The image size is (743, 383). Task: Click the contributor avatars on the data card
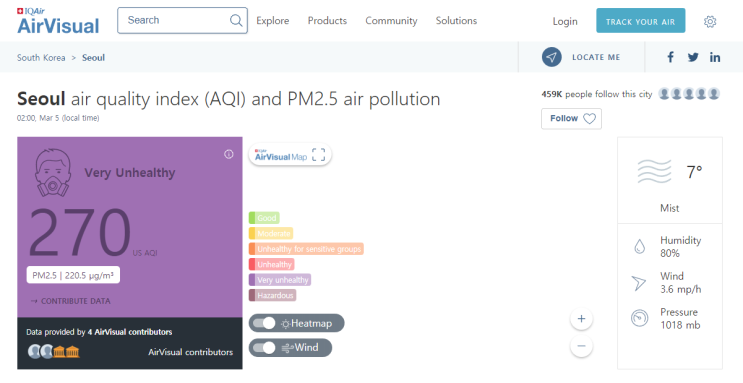[x=54, y=351]
